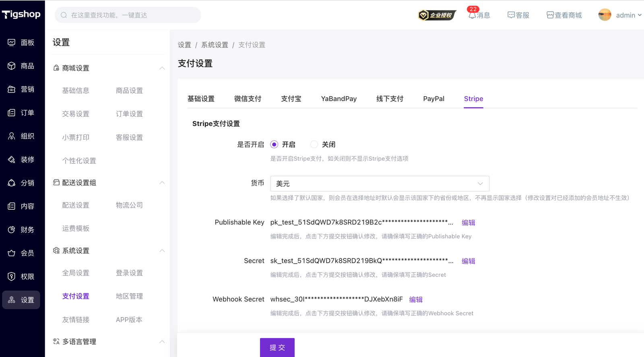Click the 面板 dashboard icon in sidebar
The width and height of the screenshot is (644, 357).
[x=12, y=42]
